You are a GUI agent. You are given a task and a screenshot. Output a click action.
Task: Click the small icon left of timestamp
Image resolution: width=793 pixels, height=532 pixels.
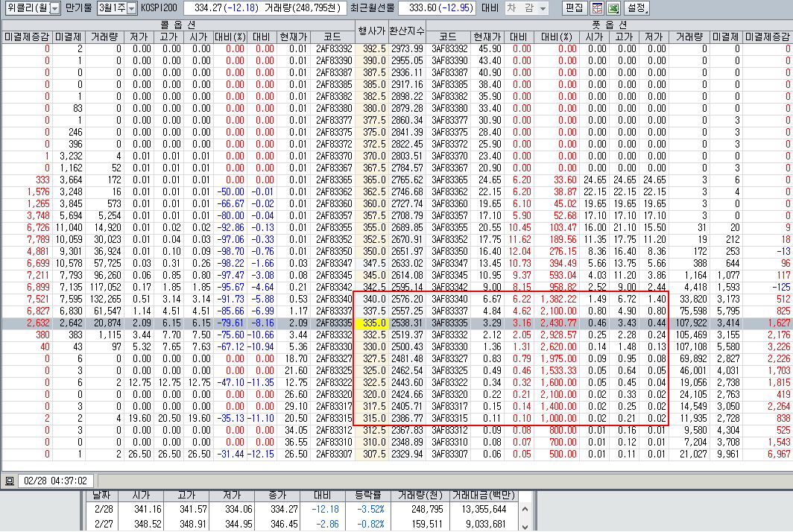click(9, 481)
